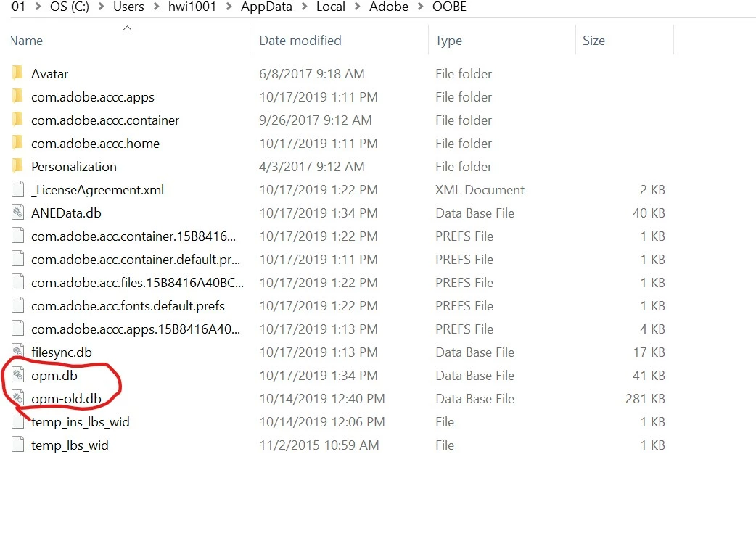The image size is (756, 536).
Task: Select the temp_lbs_wid file icon
Action: click(18, 444)
